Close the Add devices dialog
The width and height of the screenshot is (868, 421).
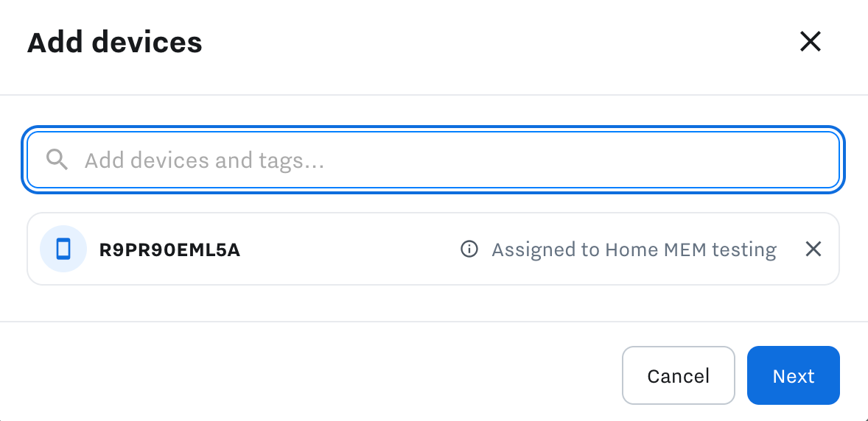pyautogui.click(x=810, y=42)
